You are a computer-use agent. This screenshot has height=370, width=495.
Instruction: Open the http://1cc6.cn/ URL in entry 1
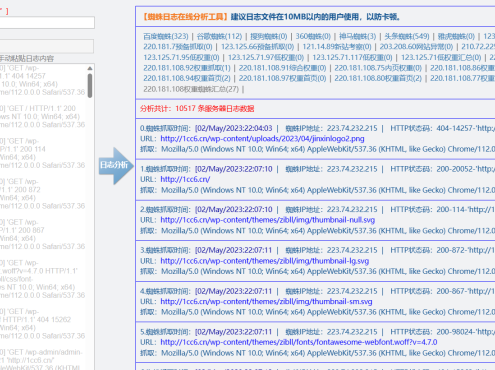point(185,179)
